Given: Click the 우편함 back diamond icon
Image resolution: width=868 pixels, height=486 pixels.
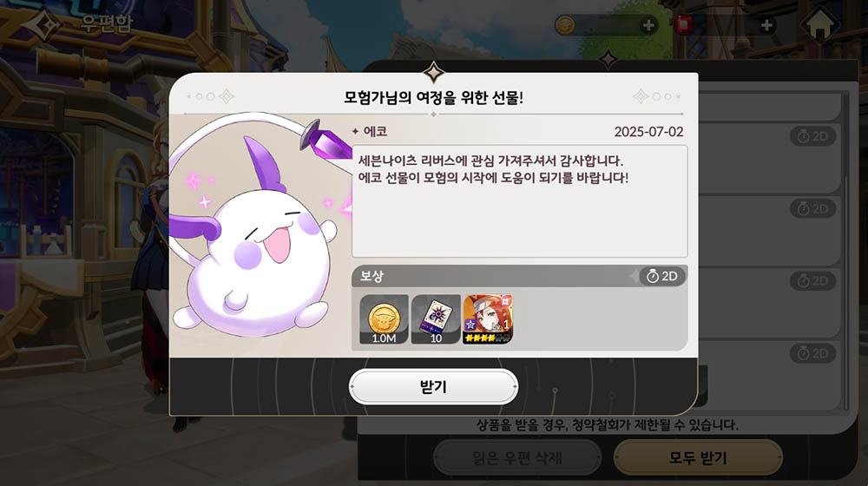Looking at the screenshot, I should pyautogui.click(x=42, y=25).
